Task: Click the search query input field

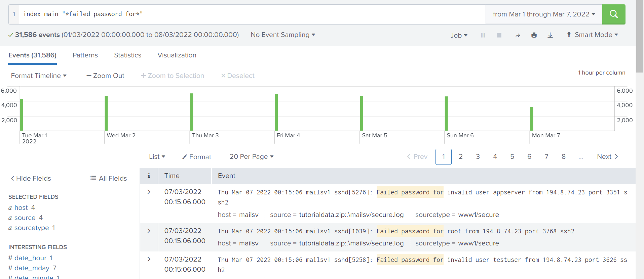Action: click(252, 14)
